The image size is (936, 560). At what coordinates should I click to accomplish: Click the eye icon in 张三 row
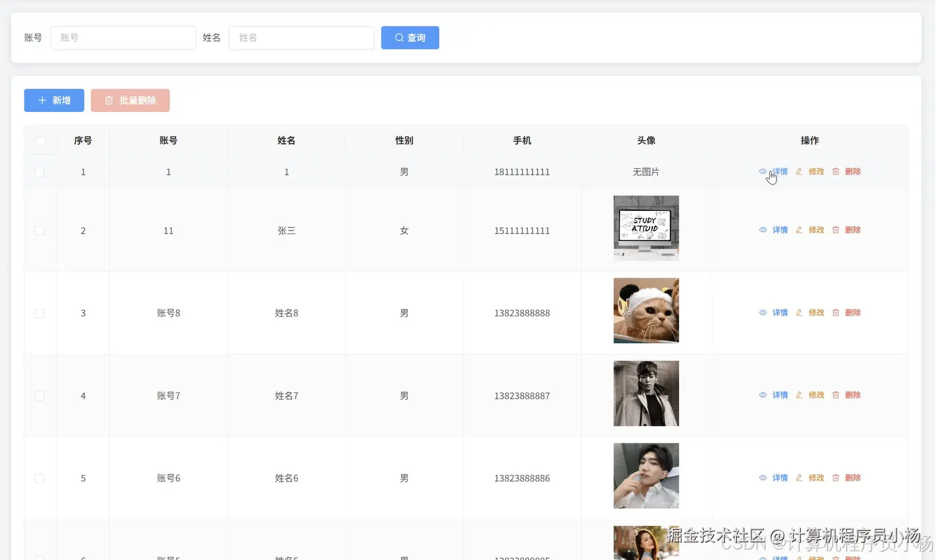pyautogui.click(x=763, y=230)
